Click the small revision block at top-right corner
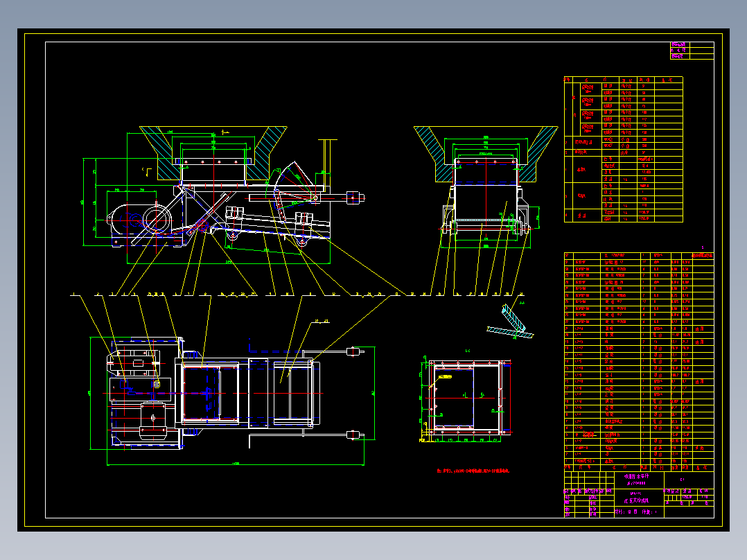Image resolution: width=747 pixels, height=560 pixels. coord(692,51)
